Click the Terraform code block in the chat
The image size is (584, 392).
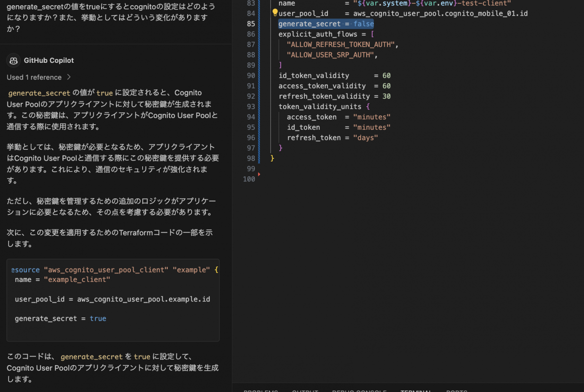coord(112,300)
